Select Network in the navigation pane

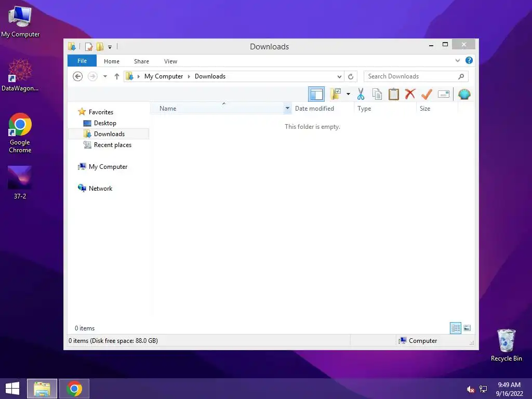click(100, 188)
